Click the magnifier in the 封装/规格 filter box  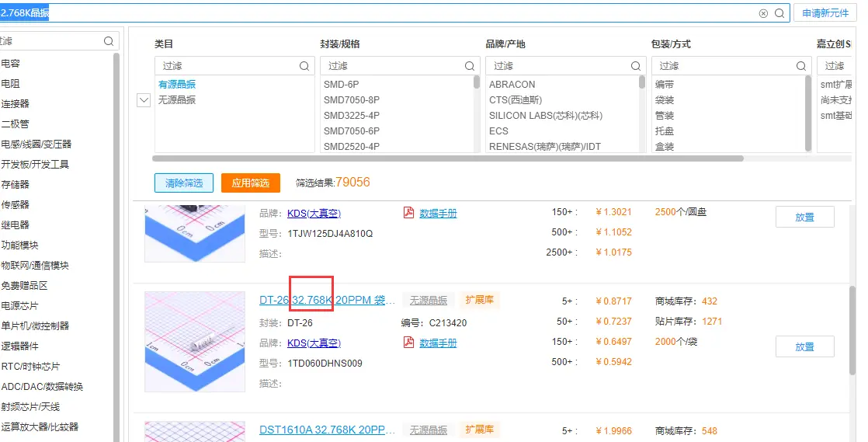(470, 66)
